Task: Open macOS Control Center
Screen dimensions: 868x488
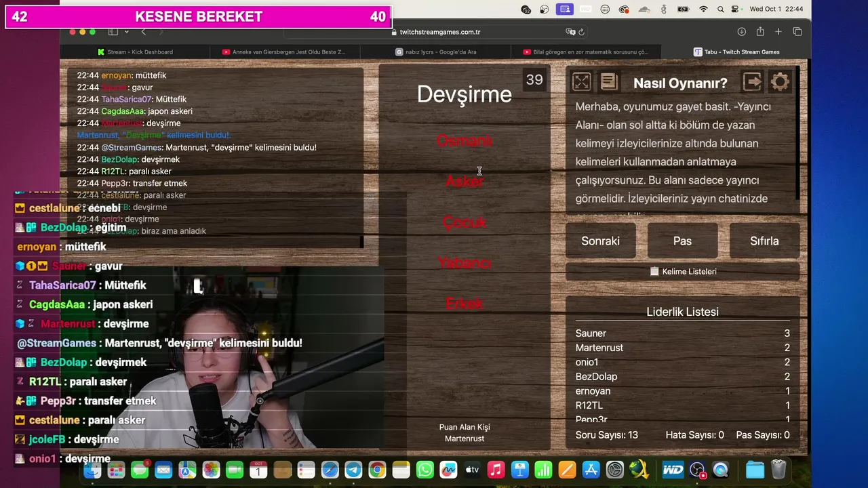Action: click(736, 9)
